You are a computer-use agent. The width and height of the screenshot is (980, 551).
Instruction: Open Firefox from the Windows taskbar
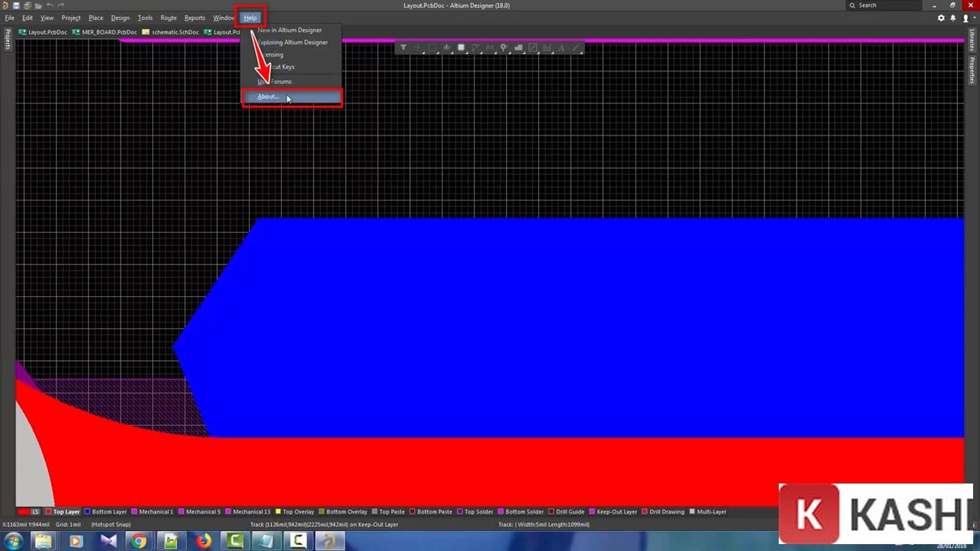point(203,541)
